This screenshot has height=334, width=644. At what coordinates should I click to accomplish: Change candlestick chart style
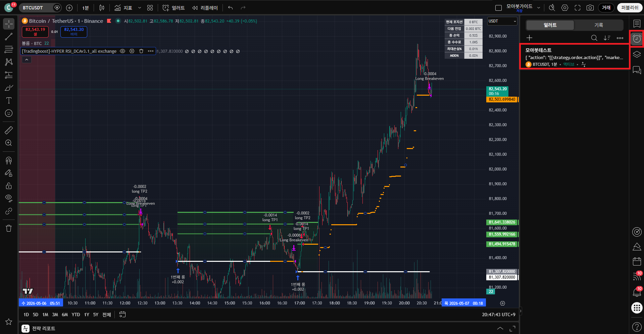coord(102,8)
